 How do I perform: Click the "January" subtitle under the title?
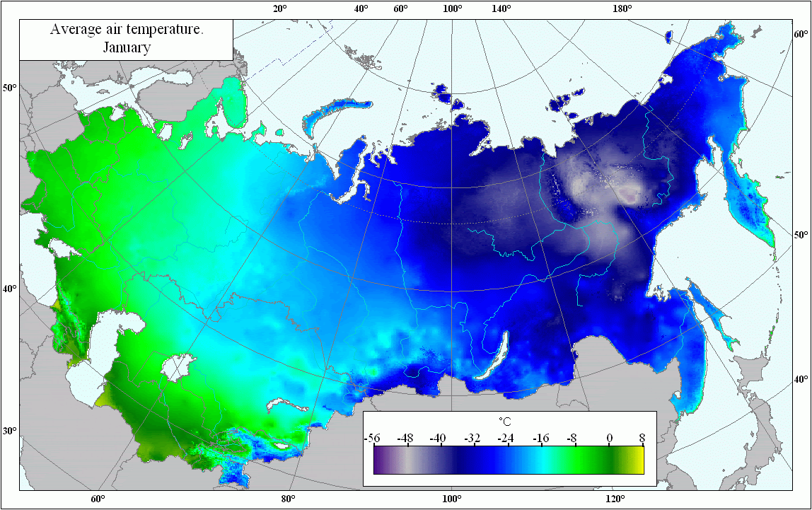(x=127, y=47)
